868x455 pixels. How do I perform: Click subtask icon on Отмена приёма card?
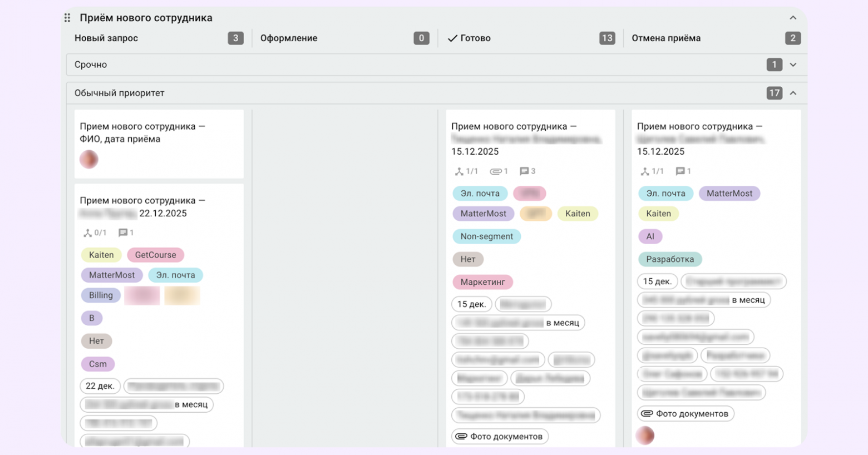coord(645,171)
